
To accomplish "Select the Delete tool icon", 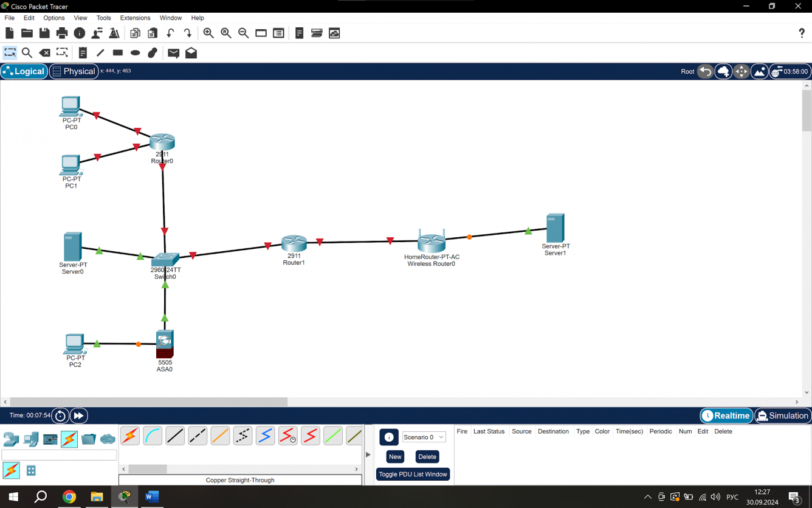I will (44, 53).
